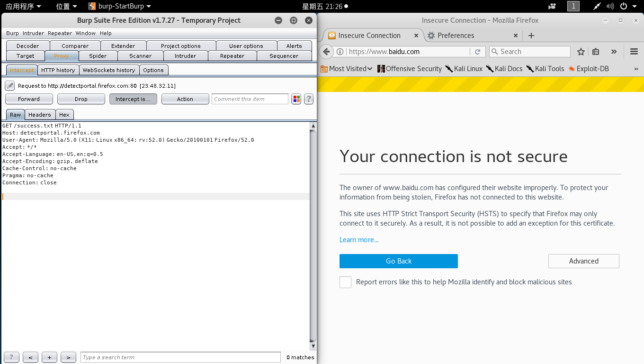This screenshot has height=364, width=644.
Task: Open the Project options tab
Action: pos(181,46)
